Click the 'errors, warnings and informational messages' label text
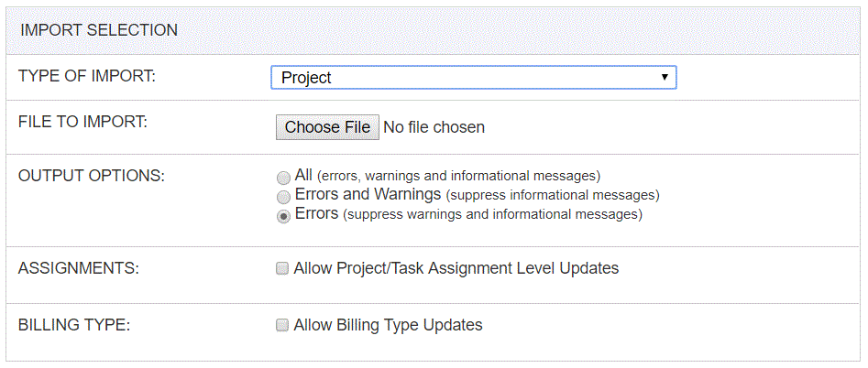Image resolution: width=868 pixels, height=368 pixels. pyautogui.click(x=459, y=177)
